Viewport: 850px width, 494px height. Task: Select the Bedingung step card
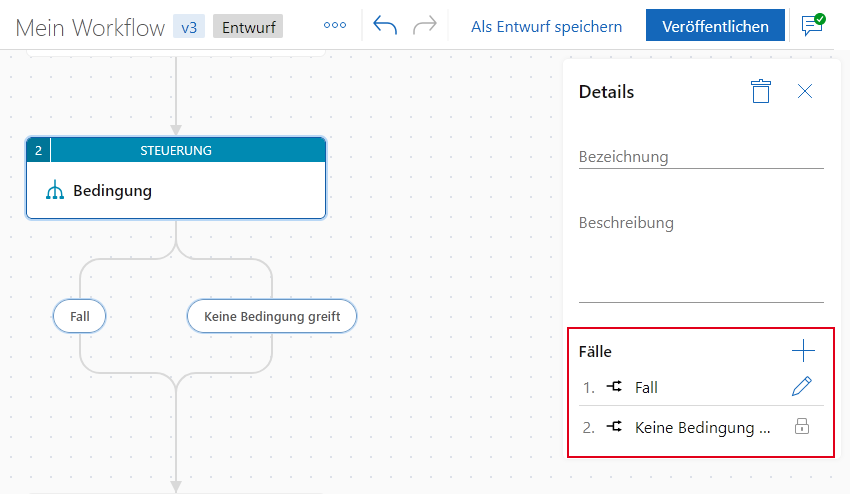click(x=176, y=190)
